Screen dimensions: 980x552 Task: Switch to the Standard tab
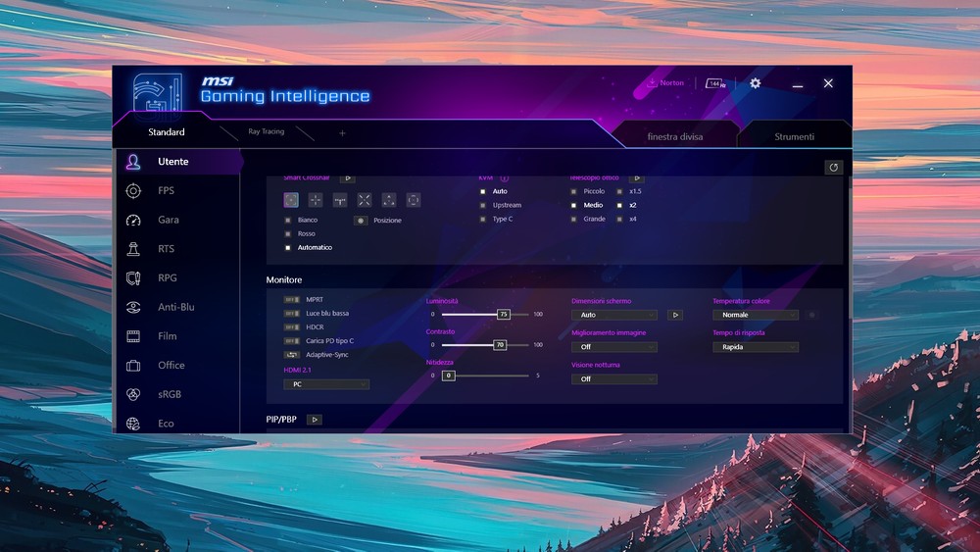[167, 132]
